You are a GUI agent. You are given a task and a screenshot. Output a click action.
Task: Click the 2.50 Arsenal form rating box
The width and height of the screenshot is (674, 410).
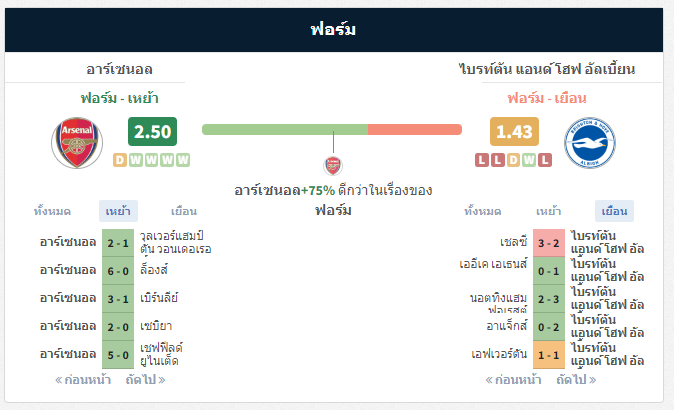click(x=152, y=132)
